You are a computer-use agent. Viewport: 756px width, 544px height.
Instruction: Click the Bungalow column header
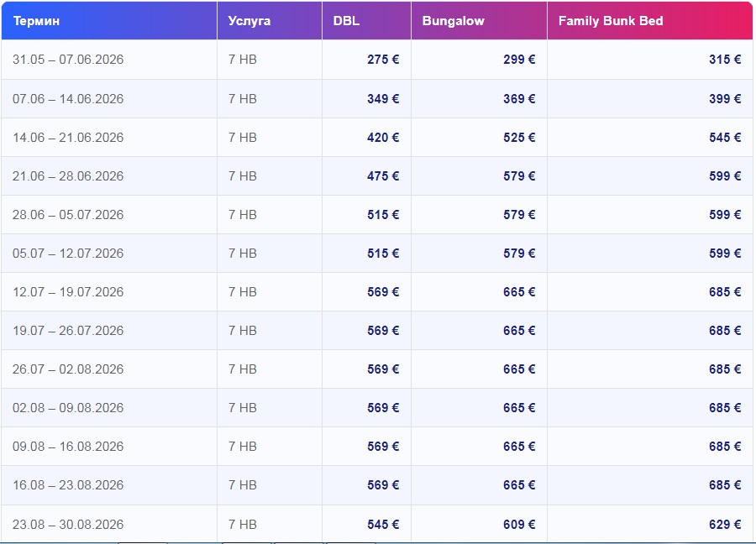tap(453, 21)
